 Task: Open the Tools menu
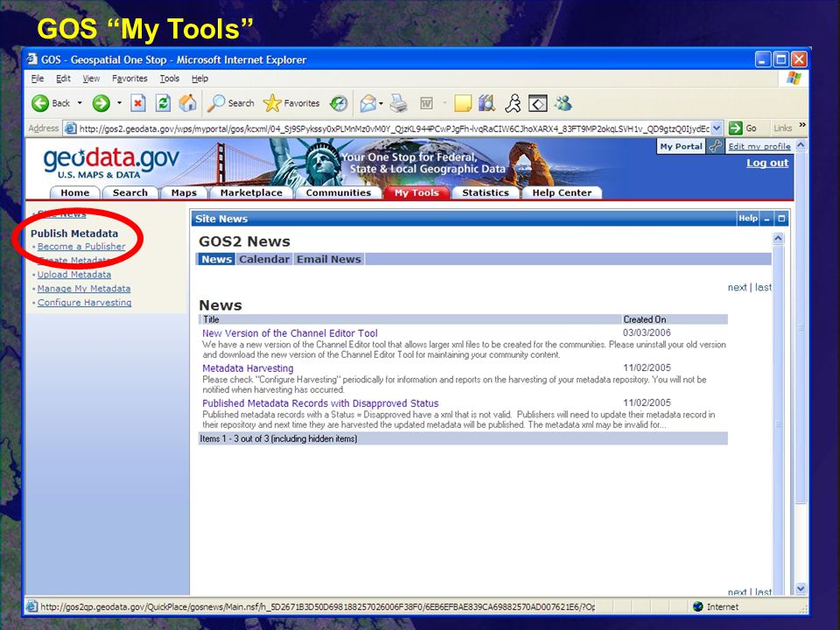point(169,78)
